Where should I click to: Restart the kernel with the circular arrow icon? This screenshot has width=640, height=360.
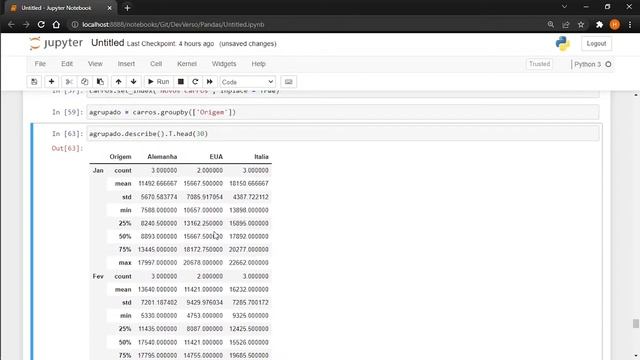pos(195,82)
